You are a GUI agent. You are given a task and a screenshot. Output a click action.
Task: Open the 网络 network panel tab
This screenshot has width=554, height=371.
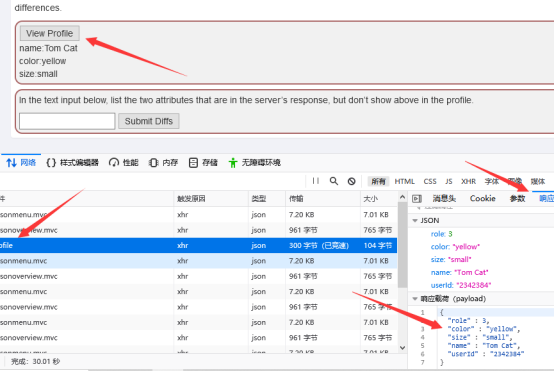(21, 163)
